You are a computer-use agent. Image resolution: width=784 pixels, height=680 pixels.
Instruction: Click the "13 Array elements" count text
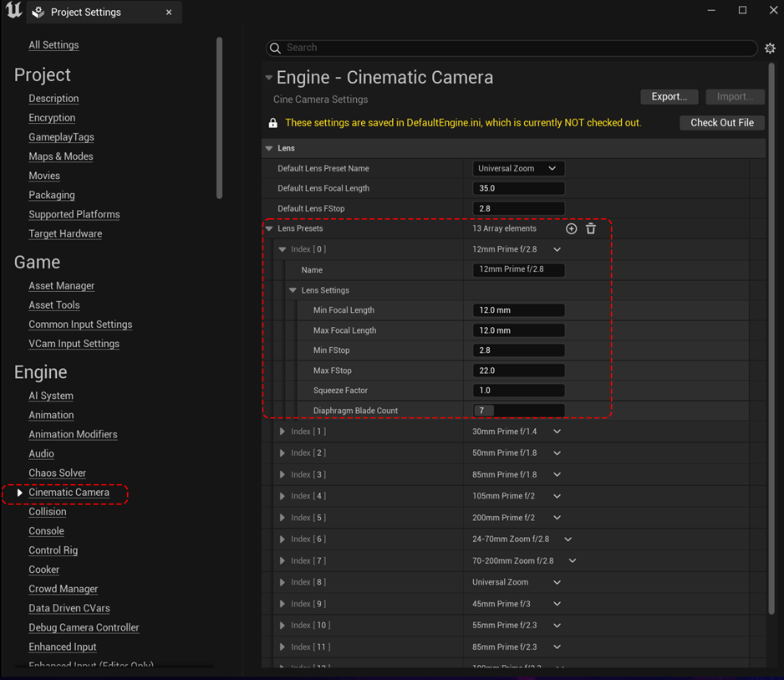tap(504, 228)
